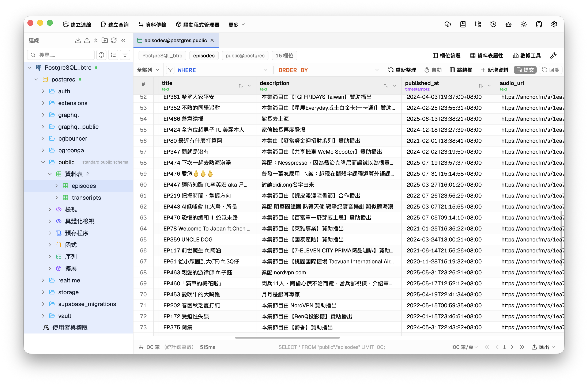Click the 15 欄位 columns badge
This screenshot has height=385, width=588.
(x=284, y=56)
